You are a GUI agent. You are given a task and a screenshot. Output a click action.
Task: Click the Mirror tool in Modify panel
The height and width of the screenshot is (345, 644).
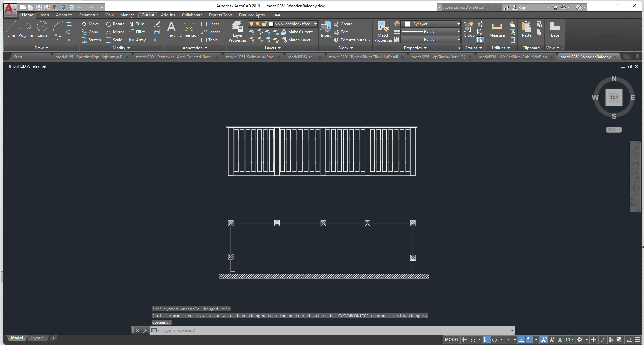pos(115,32)
